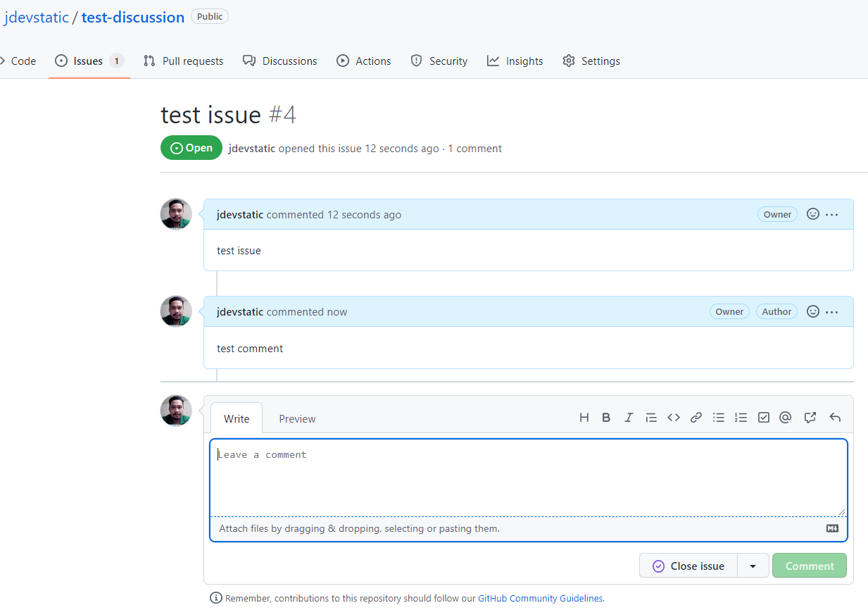Open repository Settings tab
The width and height of the screenshot is (868, 610).
coord(591,61)
